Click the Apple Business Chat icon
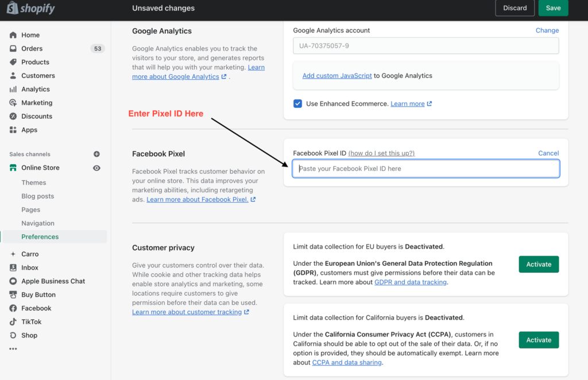Screen dimensions: 588x380 pyautogui.click(x=13, y=281)
